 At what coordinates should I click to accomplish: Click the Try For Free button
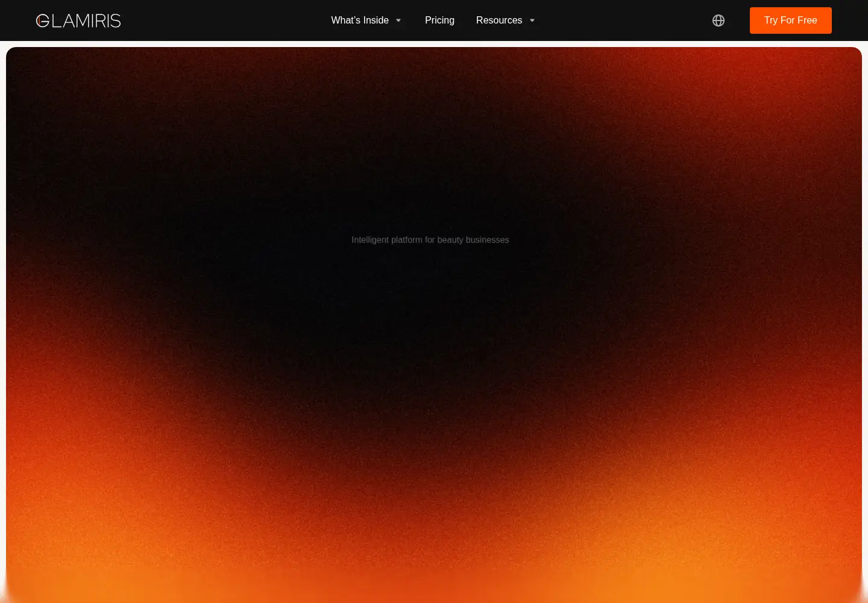pyautogui.click(x=791, y=21)
